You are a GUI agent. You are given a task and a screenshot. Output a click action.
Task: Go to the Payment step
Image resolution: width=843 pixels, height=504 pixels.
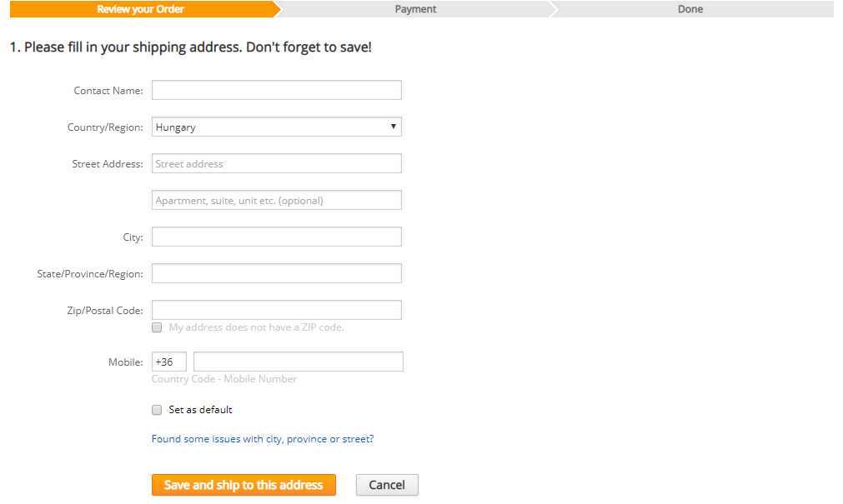[x=415, y=9]
